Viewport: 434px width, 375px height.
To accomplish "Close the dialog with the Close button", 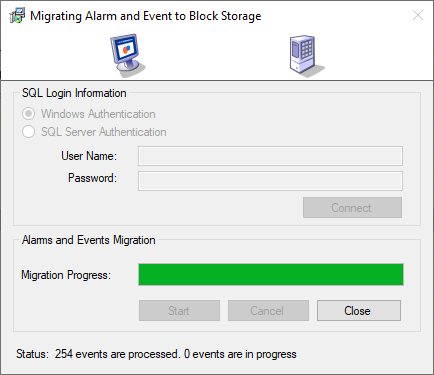I will (x=359, y=311).
